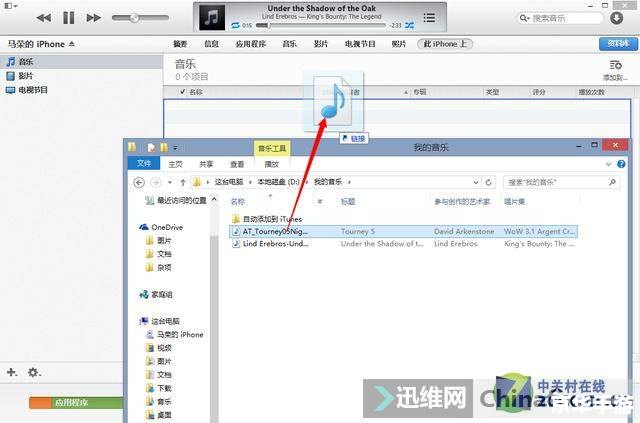
Task: Open the 信息 tab
Action: point(211,44)
